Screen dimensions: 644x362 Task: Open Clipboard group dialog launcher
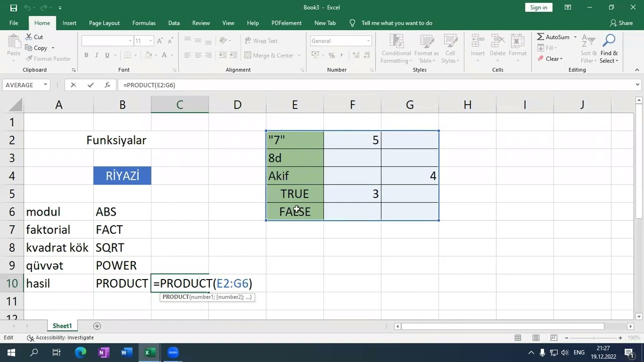[74, 70]
